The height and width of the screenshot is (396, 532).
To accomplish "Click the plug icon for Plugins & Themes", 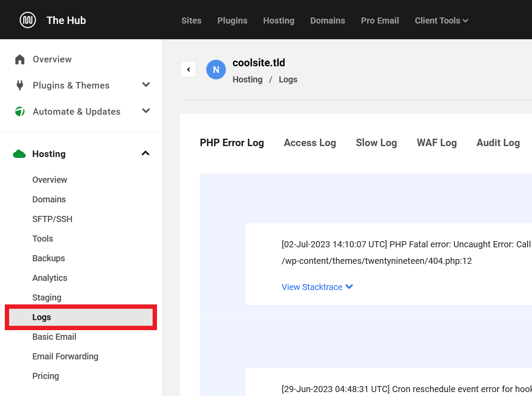I will point(20,85).
